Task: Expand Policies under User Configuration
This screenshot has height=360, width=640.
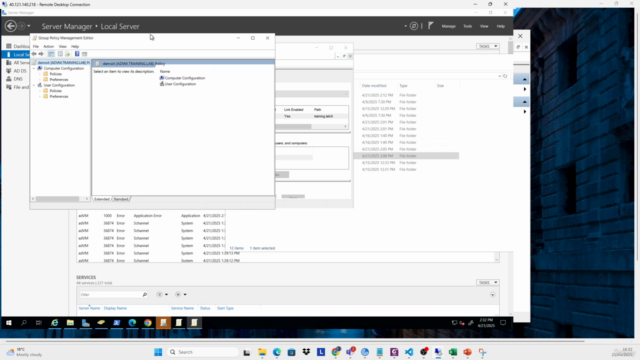Action: tap(40, 91)
